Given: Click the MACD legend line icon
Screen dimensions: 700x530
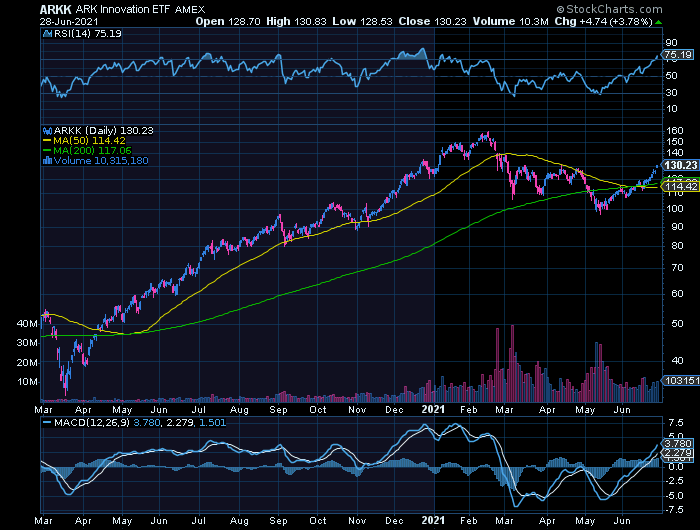Looking at the screenshot, I should (47, 422).
